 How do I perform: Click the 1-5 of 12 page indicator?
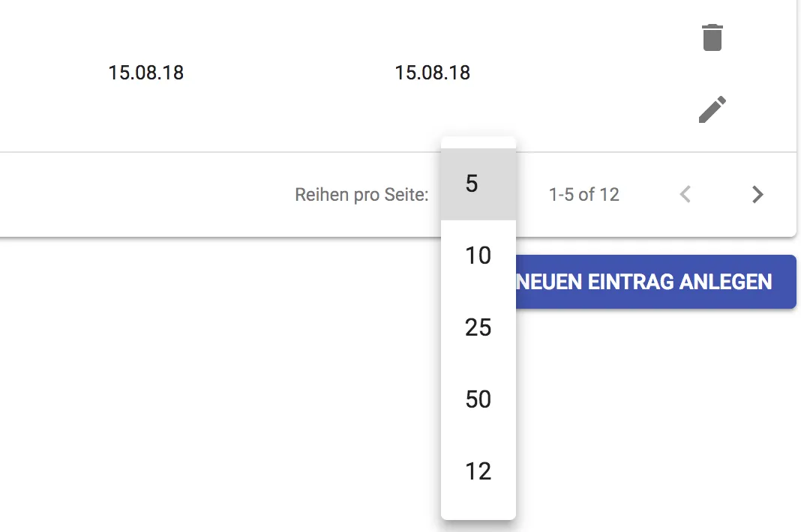584,195
